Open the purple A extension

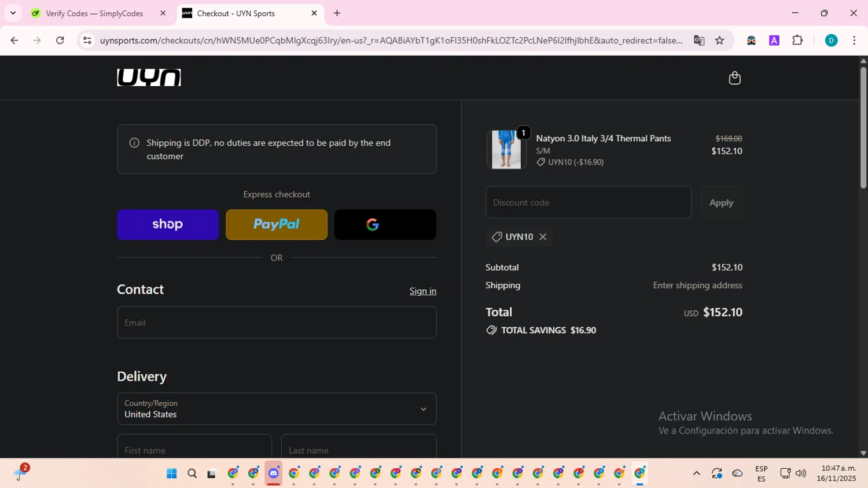click(774, 41)
